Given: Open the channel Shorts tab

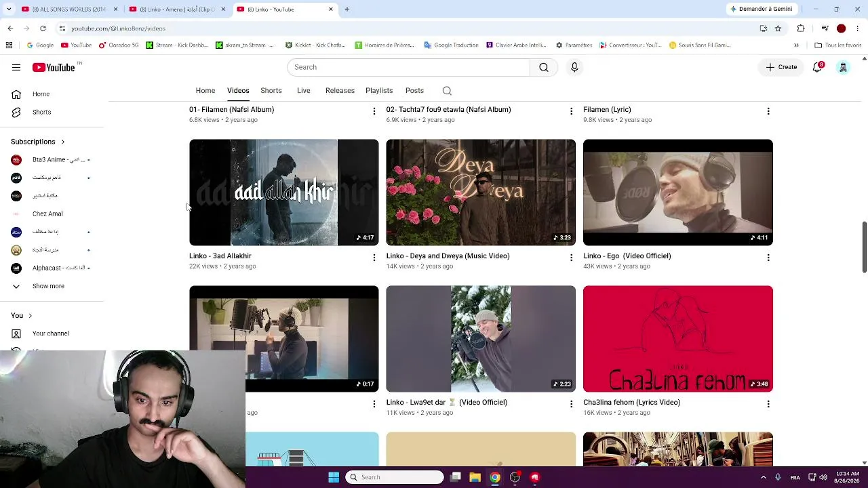Looking at the screenshot, I should [271, 91].
